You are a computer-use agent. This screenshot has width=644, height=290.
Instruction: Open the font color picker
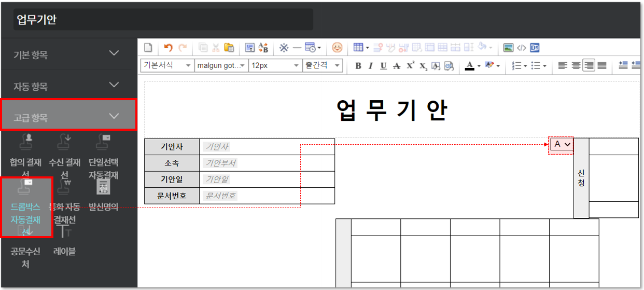(x=470, y=66)
